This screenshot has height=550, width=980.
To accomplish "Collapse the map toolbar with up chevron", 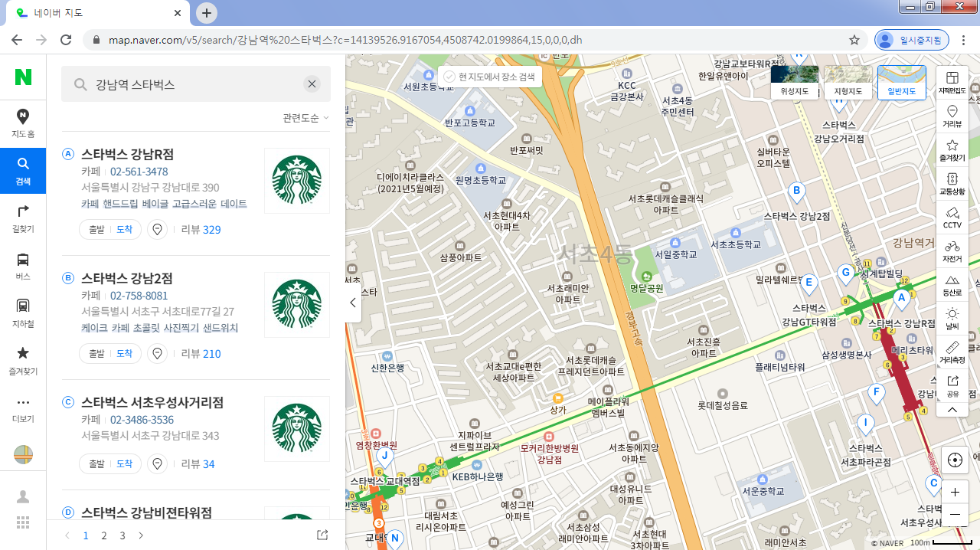I will coord(952,410).
